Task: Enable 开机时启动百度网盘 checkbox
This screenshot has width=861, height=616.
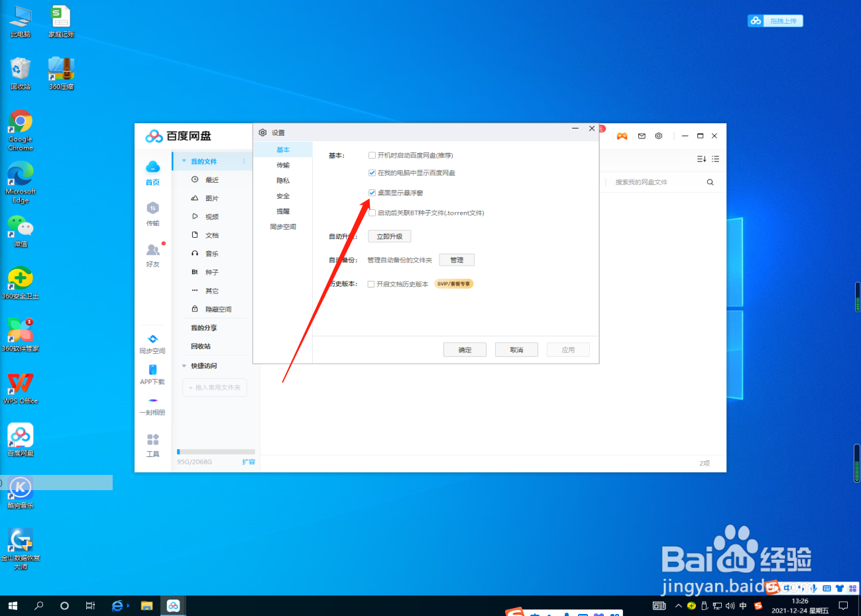Action: (372, 156)
